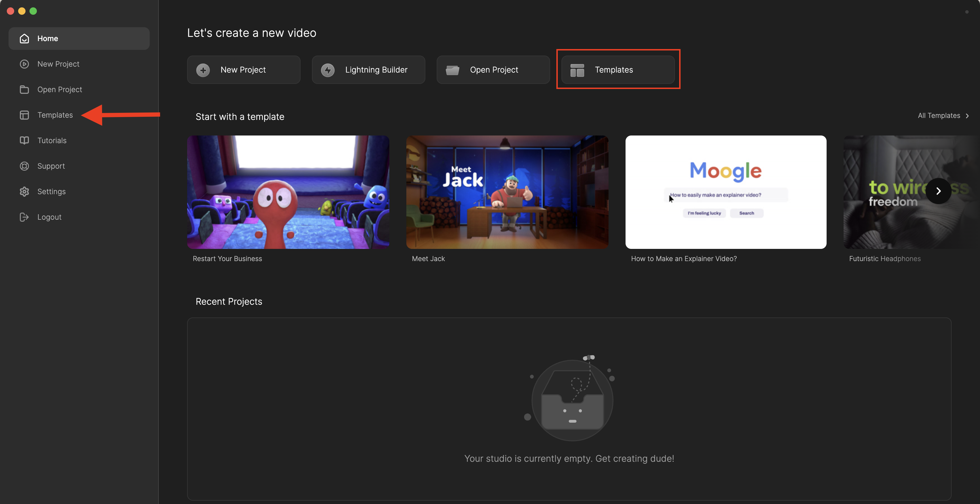Screen dimensions: 980x504
Task: Click the yellow macOS minimize button
Action: 22,11
